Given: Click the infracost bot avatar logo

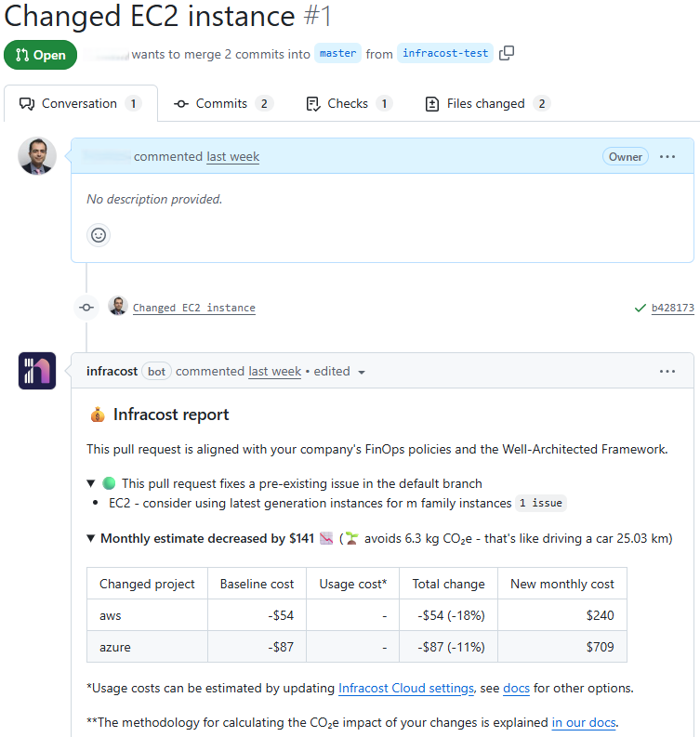Looking at the screenshot, I should click(x=37, y=371).
